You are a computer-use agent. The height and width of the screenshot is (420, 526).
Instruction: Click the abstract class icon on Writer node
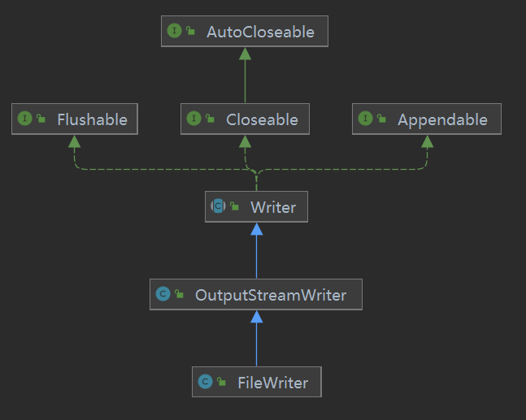[218, 206]
